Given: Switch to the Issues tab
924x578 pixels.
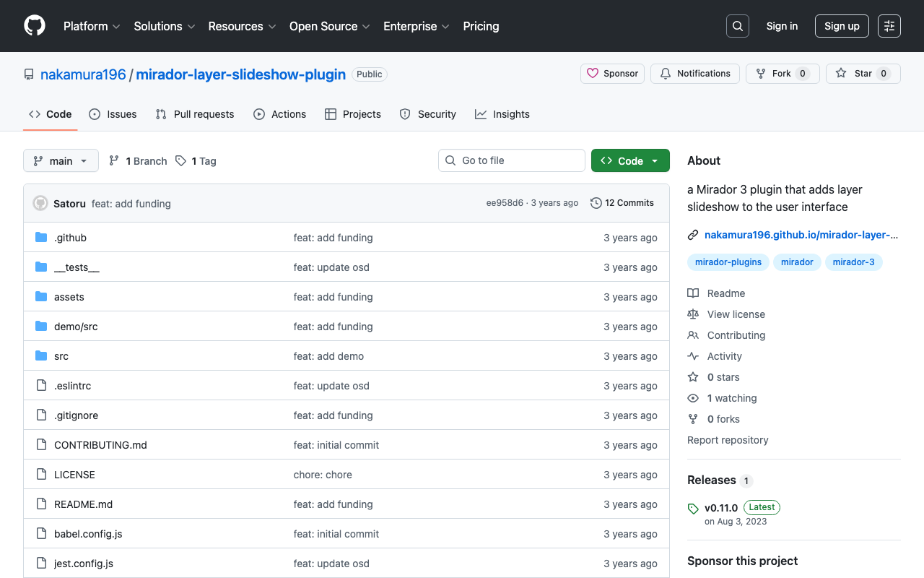Looking at the screenshot, I should [x=113, y=114].
